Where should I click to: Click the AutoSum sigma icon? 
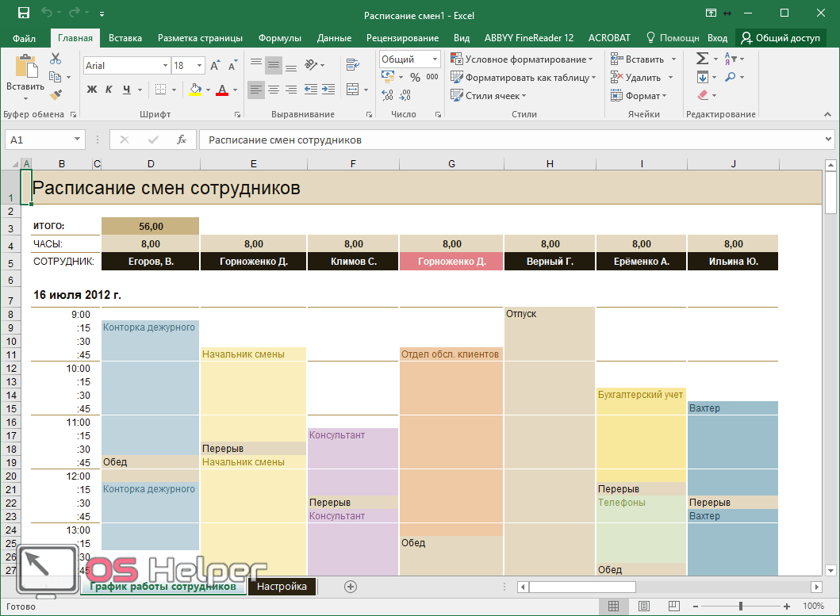(702, 59)
